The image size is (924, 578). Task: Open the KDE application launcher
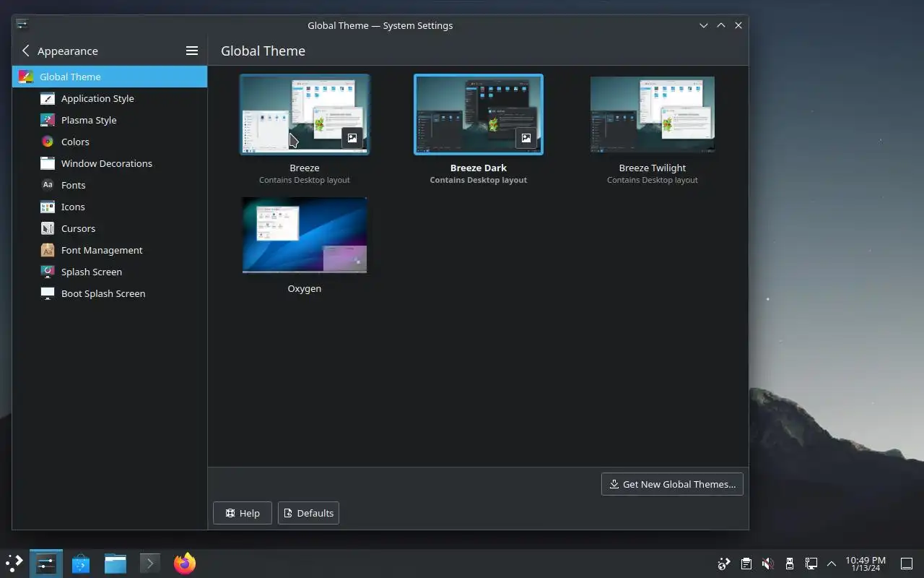(14, 563)
